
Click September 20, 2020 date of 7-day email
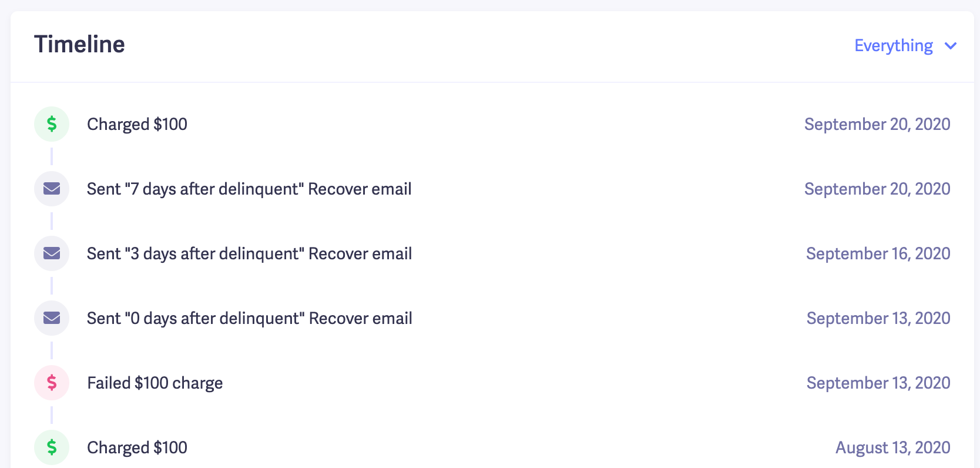pos(877,189)
